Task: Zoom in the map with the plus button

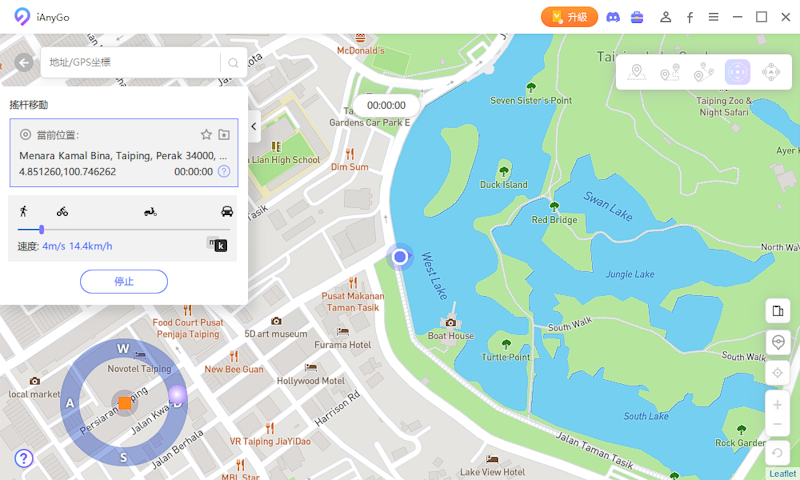Action: (x=778, y=405)
